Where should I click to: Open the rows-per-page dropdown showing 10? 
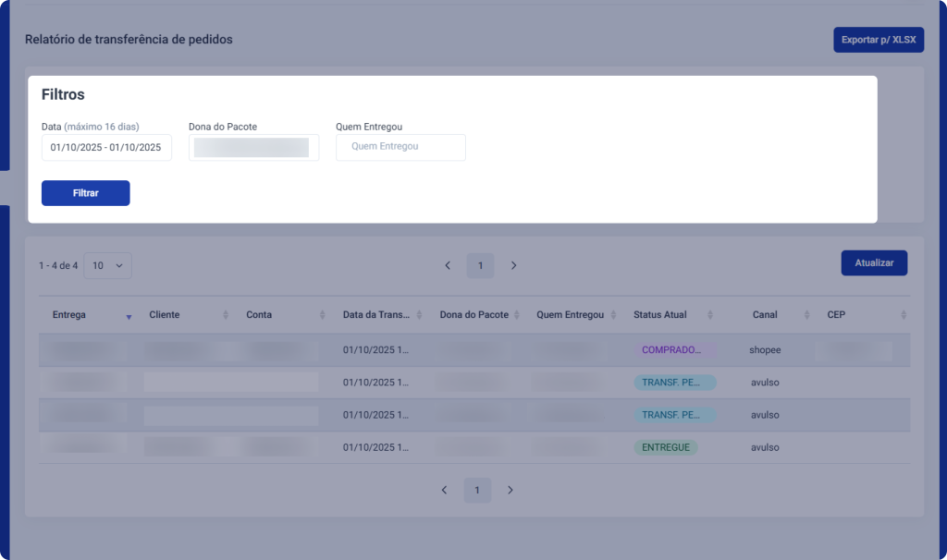pos(107,266)
